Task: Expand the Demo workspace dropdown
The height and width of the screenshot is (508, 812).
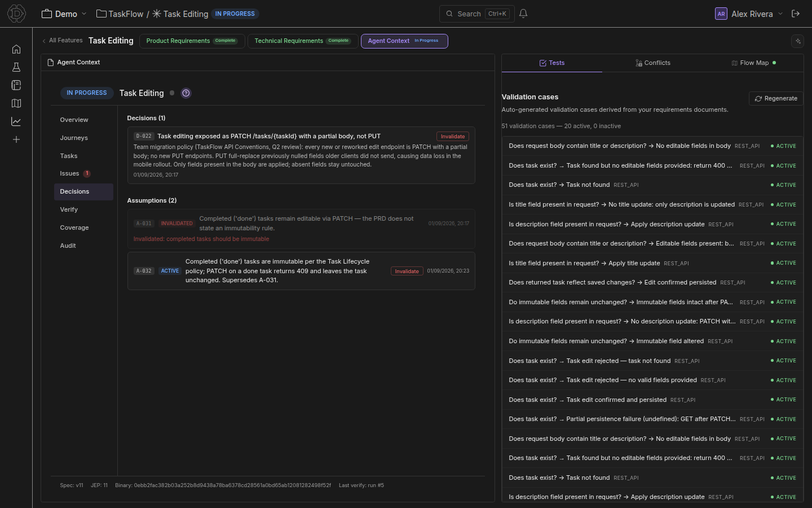Action: (64, 14)
